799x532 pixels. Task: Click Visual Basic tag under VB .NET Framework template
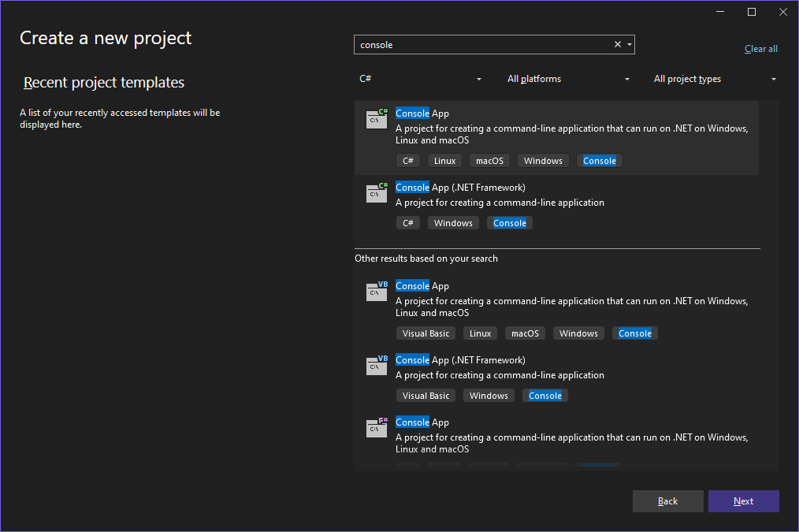coord(426,396)
